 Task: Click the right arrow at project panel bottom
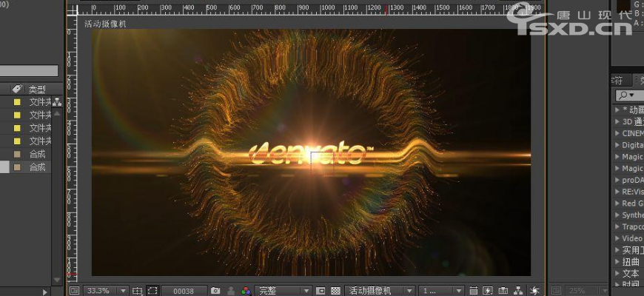(x=44, y=292)
